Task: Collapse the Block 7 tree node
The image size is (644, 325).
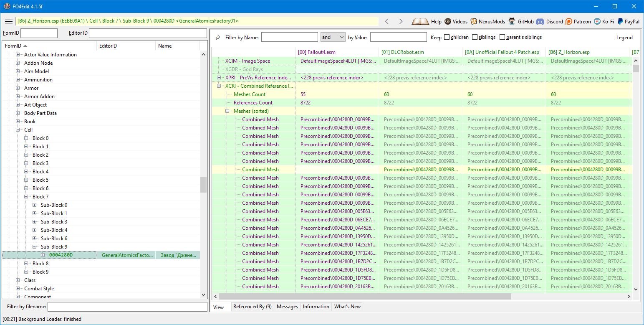Action: (26, 197)
